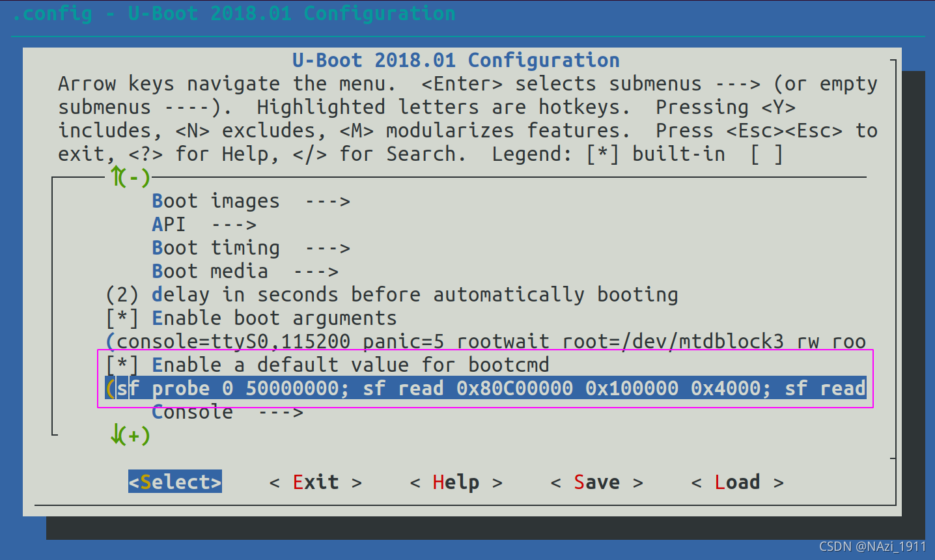Open the Boot media submenu
The height and width of the screenshot is (560, 935).
245,272
